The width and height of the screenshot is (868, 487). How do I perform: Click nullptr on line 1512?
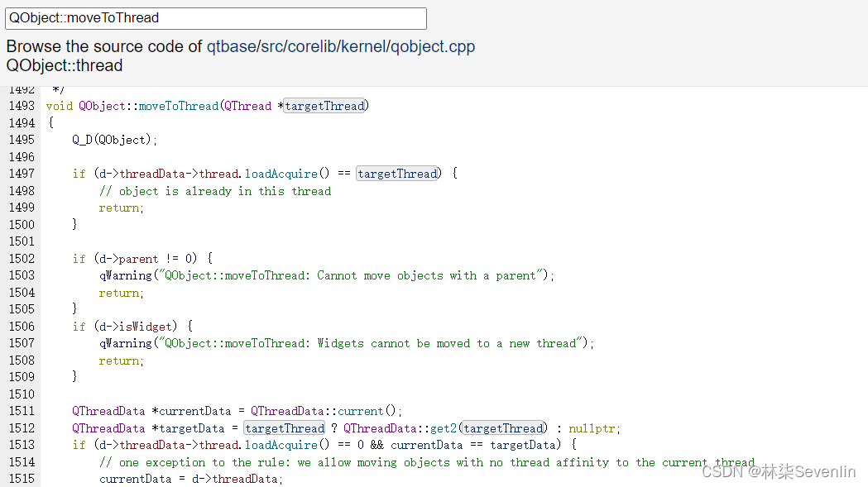coord(592,428)
